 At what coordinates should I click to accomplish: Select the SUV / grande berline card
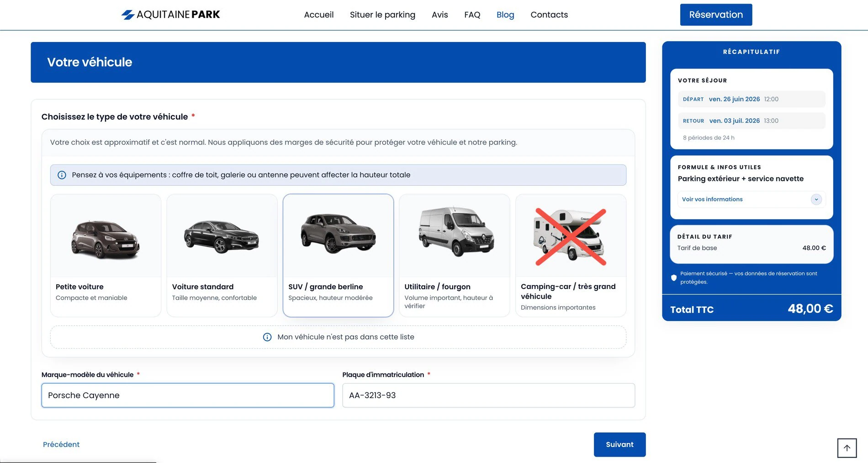(x=338, y=255)
